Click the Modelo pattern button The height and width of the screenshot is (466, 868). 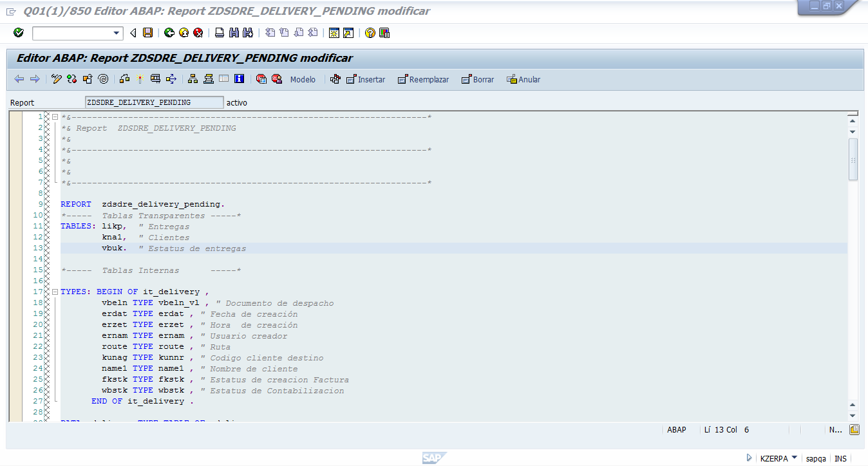point(303,79)
